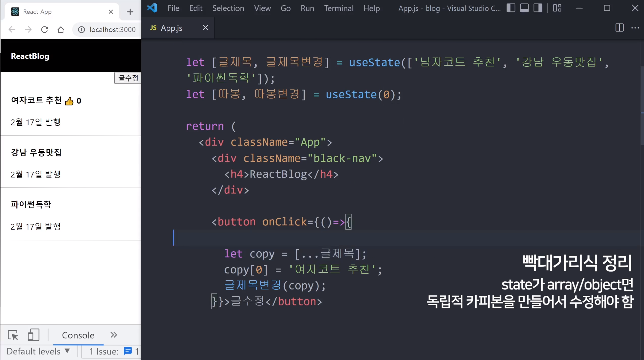Image resolution: width=644 pixels, height=360 pixels.
Task: Click the Split Editor Right icon
Action: (x=619, y=28)
